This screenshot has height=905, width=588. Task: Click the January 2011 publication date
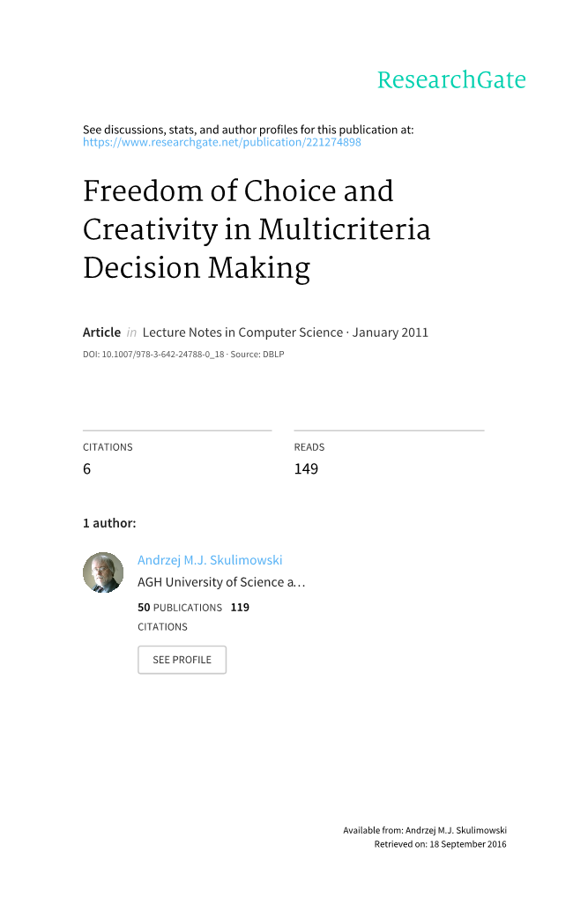coord(391,333)
